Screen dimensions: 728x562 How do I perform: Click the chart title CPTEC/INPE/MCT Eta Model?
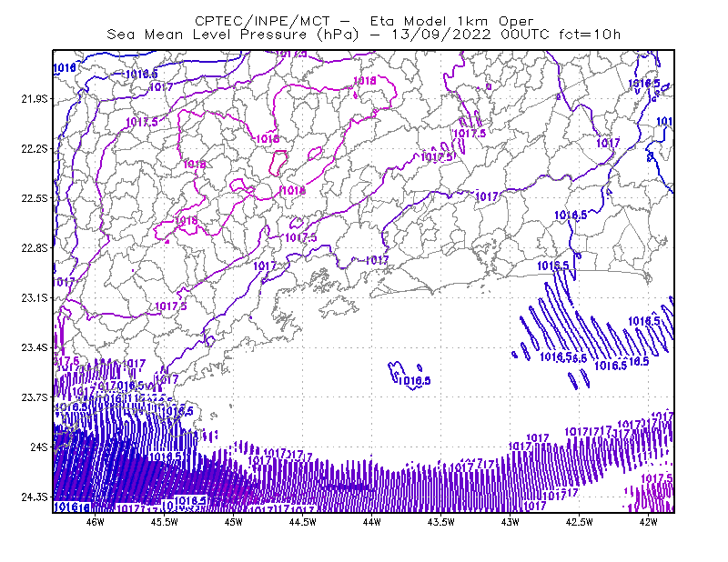pos(364,21)
